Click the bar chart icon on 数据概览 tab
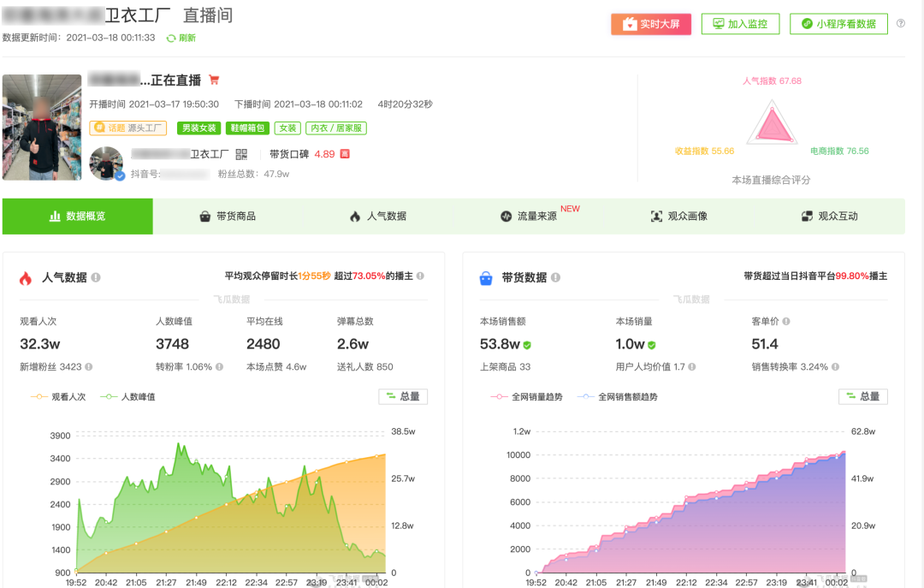This screenshot has width=924, height=588. click(55, 216)
